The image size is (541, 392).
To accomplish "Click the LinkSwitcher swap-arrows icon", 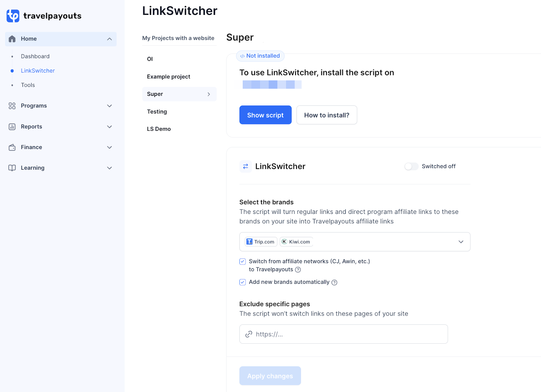I will tap(245, 166).
